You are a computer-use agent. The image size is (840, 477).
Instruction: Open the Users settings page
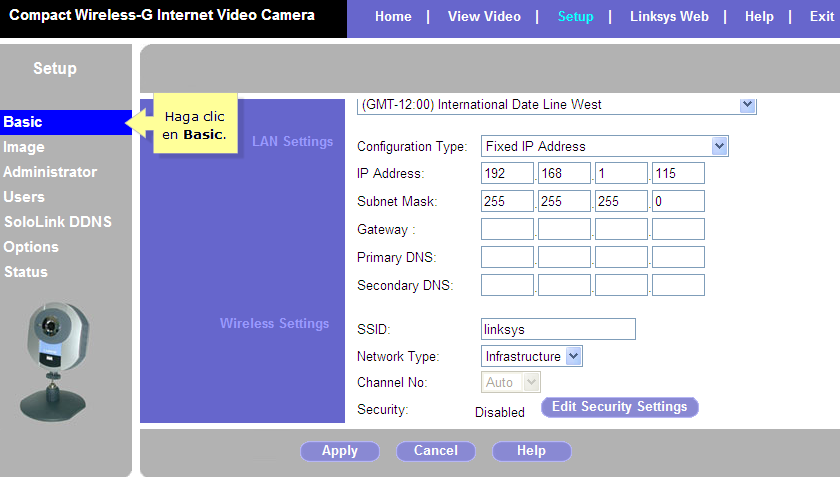coord(24,197)
